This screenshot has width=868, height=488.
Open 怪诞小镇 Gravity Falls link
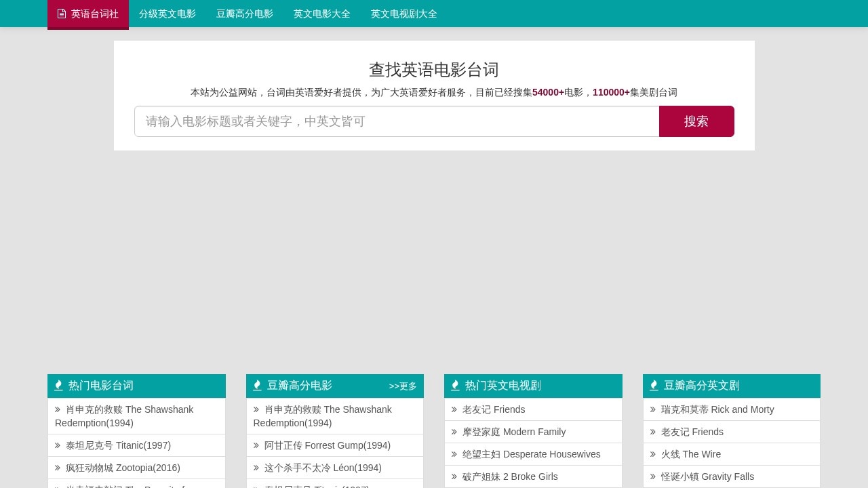click(x=707, y=476)
